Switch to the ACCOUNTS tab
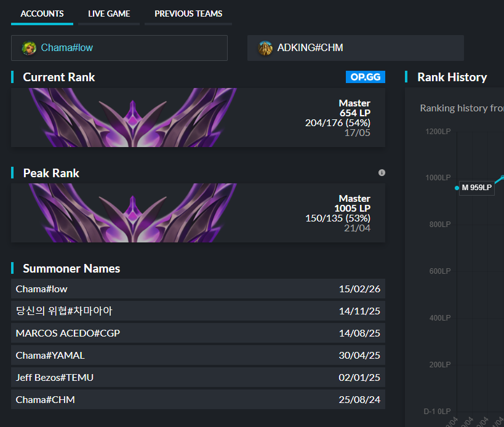Screen dimensions: 504x427 pyautogui.click(x=42, y=14)
